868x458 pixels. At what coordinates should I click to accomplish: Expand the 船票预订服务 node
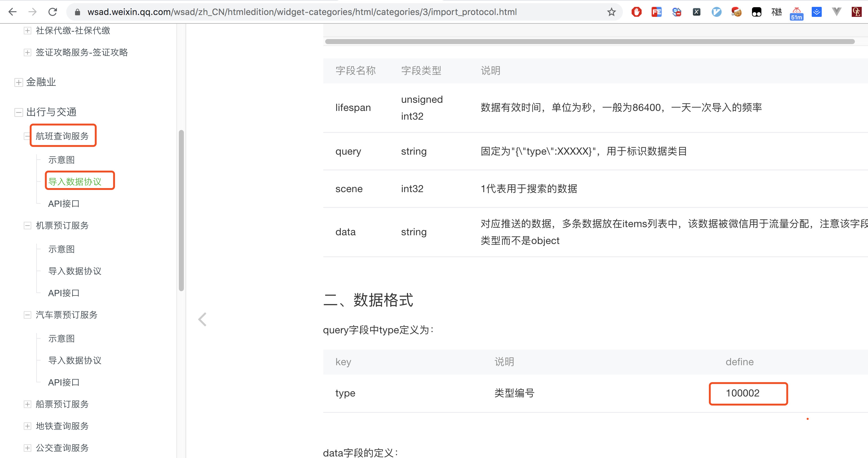(27, 404)
